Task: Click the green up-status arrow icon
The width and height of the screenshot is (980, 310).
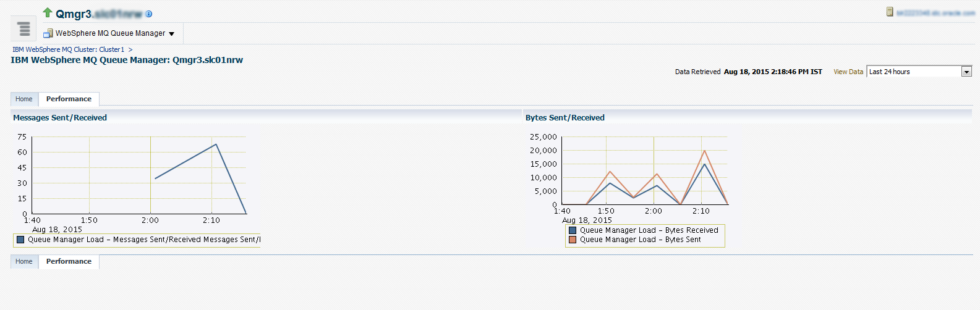Action: pos(48,12)
